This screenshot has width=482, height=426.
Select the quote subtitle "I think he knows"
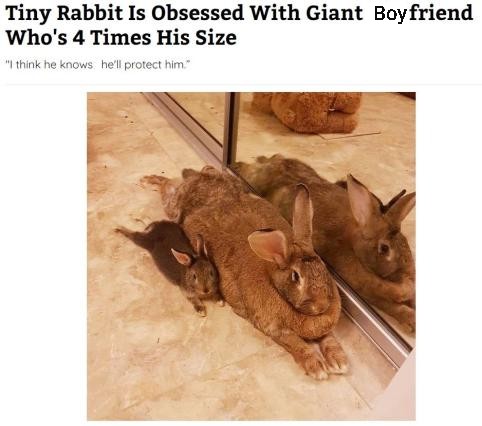pos(50,65)
